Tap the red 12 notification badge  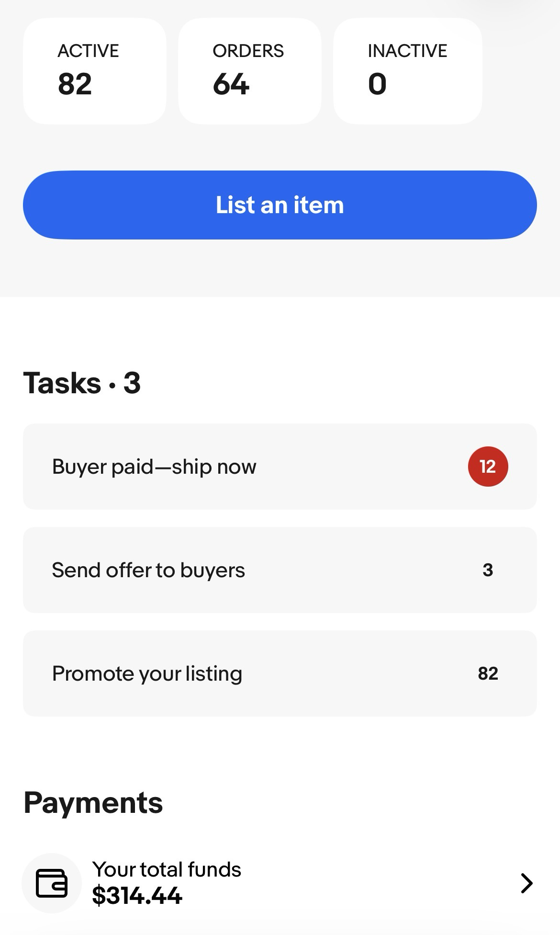coord(488,467)
